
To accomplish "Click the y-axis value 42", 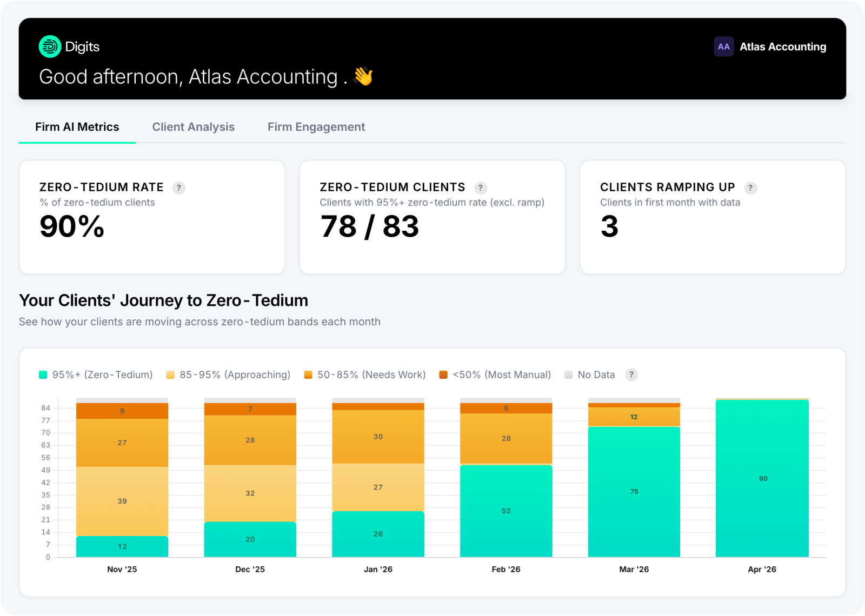I will (x=46, y=483).
